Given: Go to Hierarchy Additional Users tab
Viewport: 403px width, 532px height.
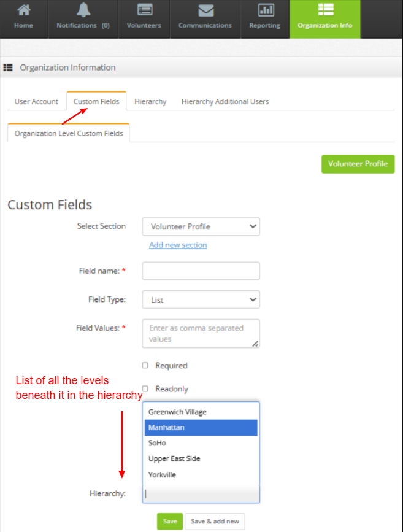Looking at the screenshot, I should [225, 101].
